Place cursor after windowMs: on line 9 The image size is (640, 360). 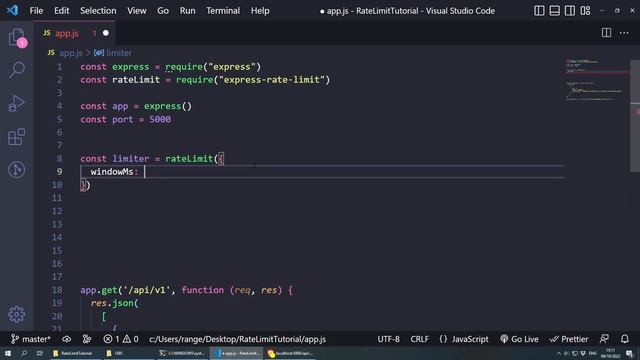pos(144,172)
